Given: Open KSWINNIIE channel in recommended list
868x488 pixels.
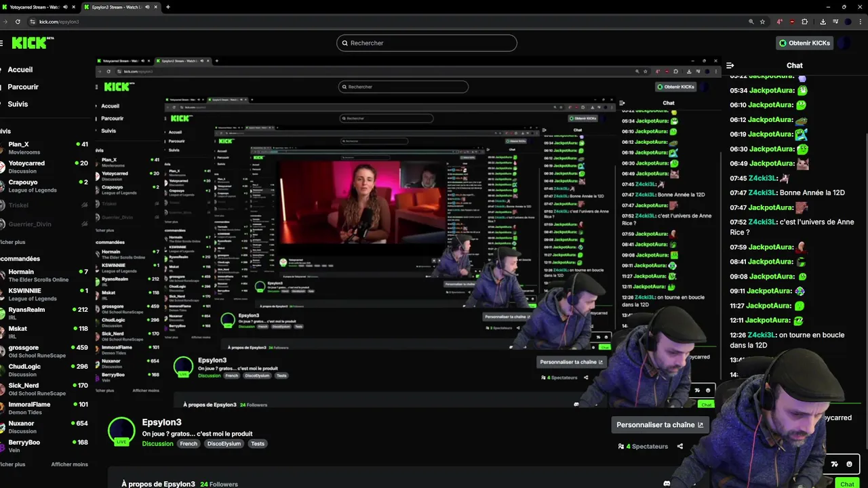Looking at the screenshot, I should point(44,294).
